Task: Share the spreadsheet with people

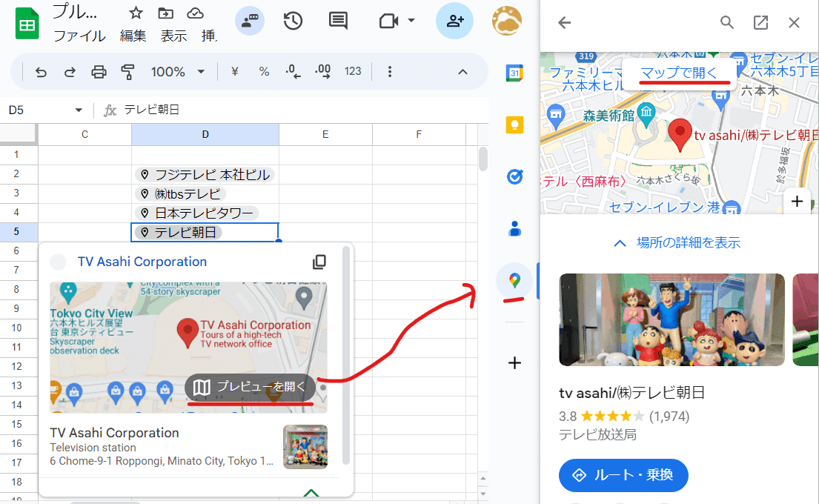Action: click(x=454, y=21)
